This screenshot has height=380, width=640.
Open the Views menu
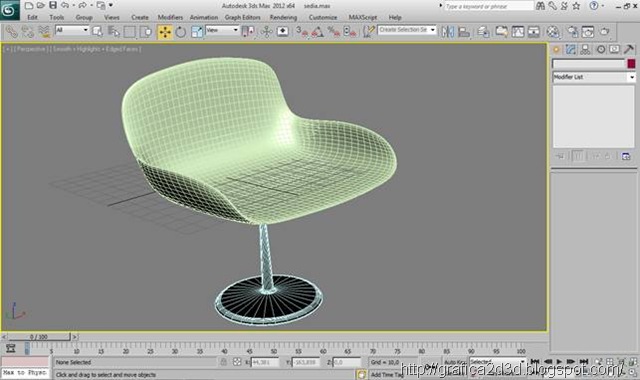tap(111, 17)
